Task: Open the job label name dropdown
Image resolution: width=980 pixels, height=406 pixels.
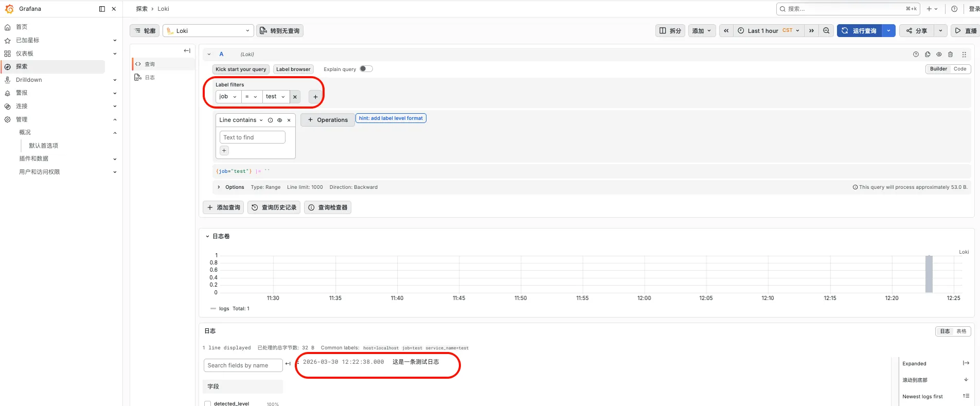Action: 228,97
